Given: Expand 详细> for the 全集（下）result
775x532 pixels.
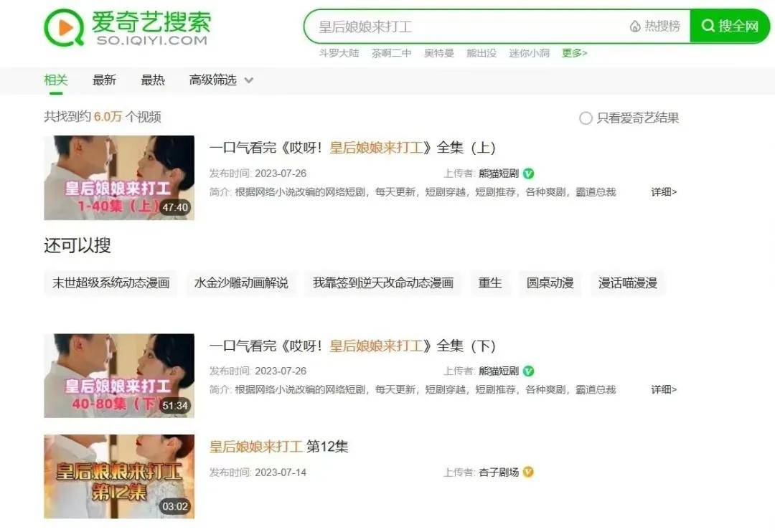Looking at the screenshot, I should [664, 389].
